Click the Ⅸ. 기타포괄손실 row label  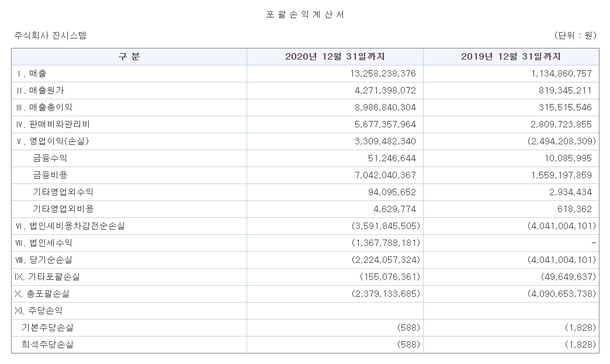(47, 277)
